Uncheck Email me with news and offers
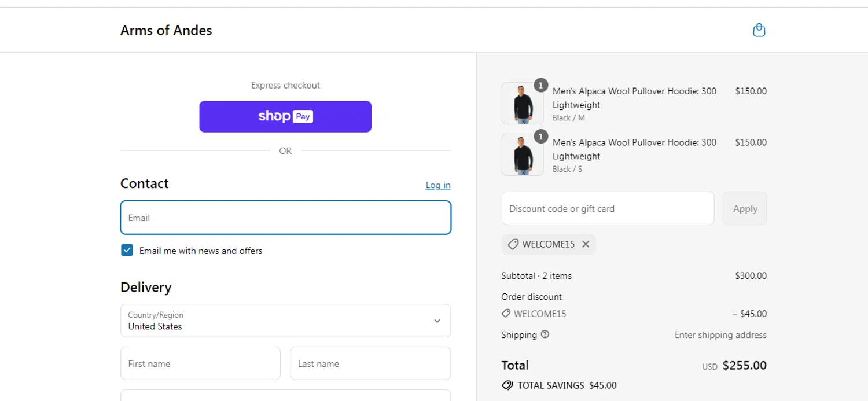868x401 pixels. coord(127,250)
